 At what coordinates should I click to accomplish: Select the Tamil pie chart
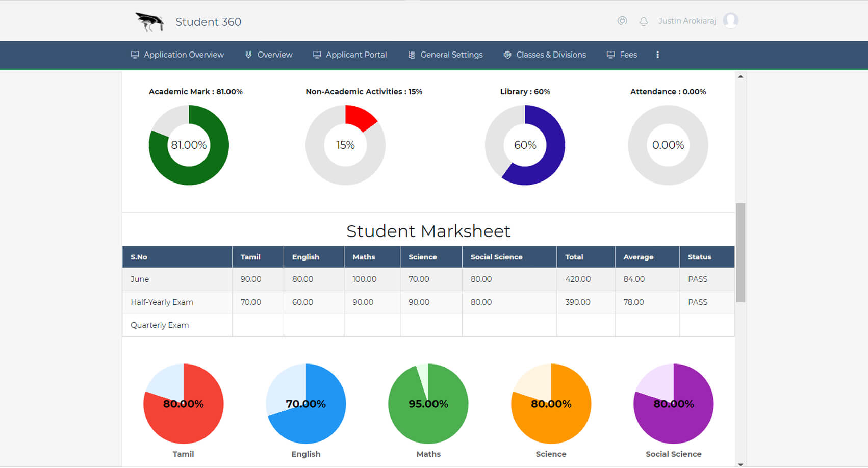pyautogui.click(x=184, y=404)
